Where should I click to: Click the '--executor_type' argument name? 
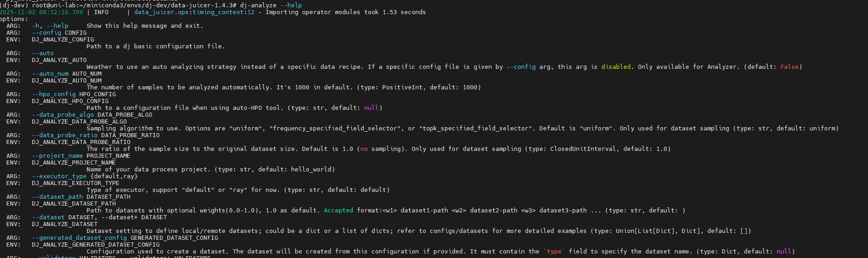(59, 176)
